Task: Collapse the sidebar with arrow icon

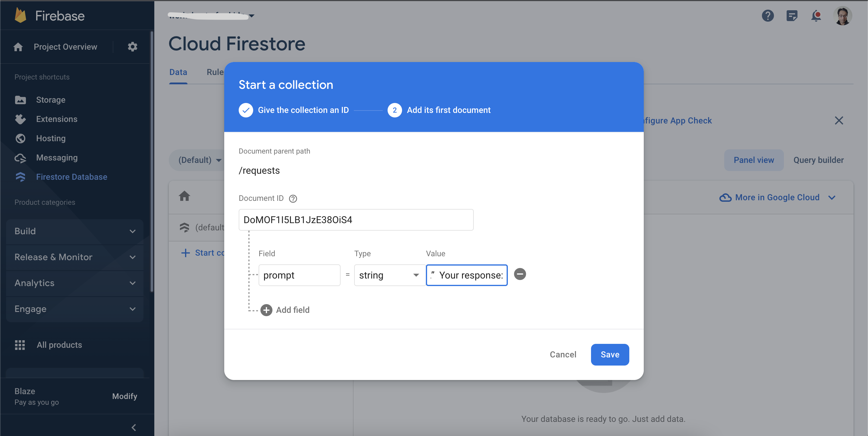Action: coord(134,428)
